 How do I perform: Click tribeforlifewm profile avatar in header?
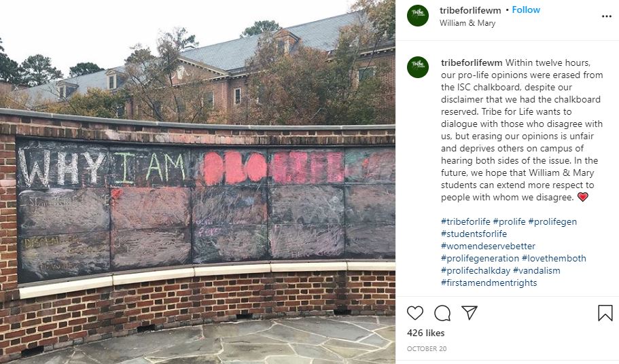click(x=418, y=16)
